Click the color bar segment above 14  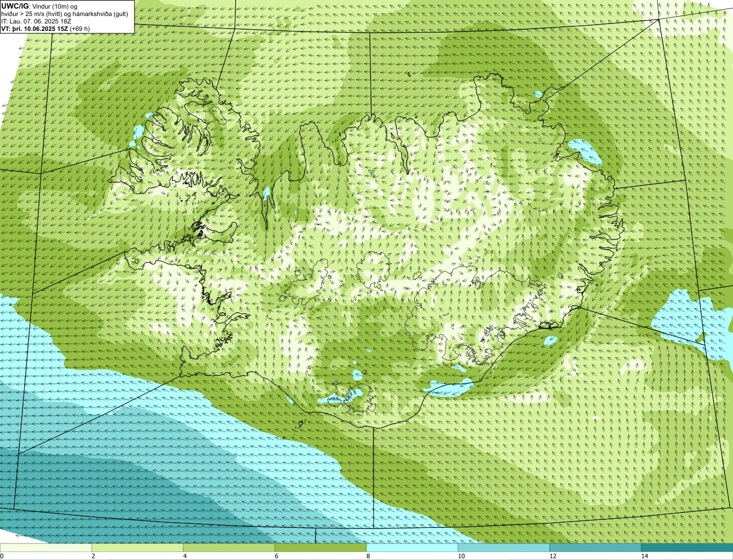(687, 548)
